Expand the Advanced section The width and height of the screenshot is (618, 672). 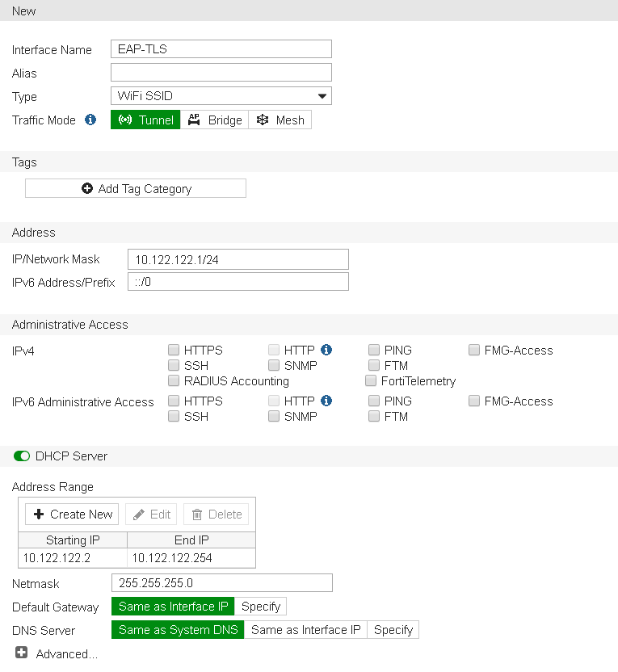tap(21, 653)
